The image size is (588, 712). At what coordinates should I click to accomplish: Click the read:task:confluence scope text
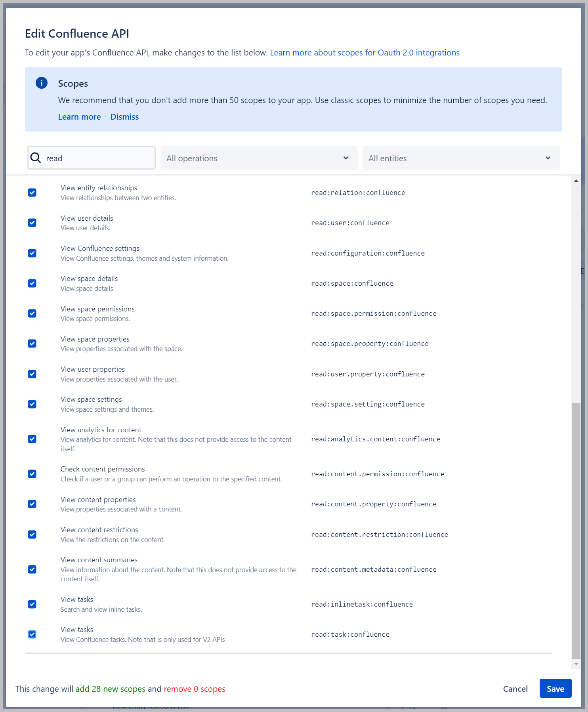(350, 634)
